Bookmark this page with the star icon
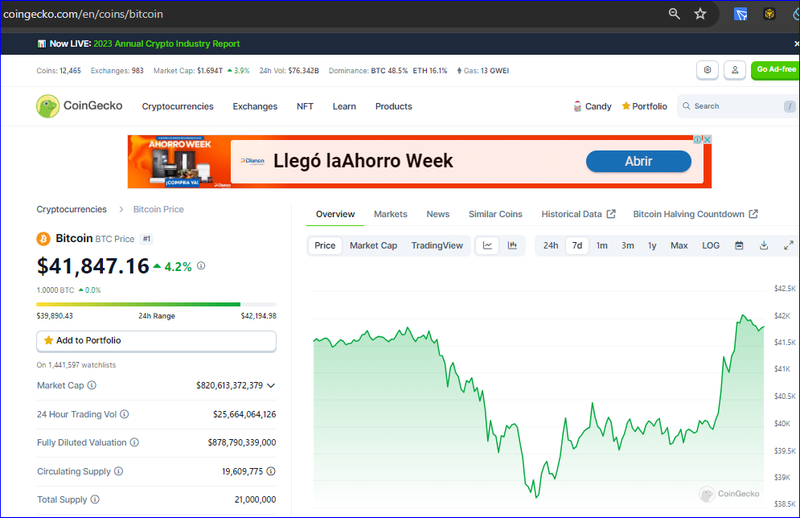This screenshot has height=518, width=800. pos(700,14)
